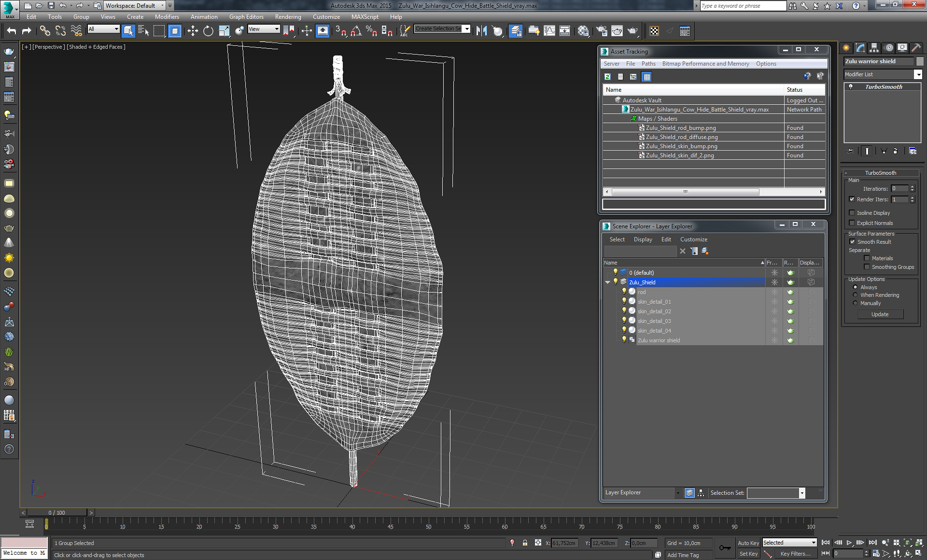This screenshot has width=927, height=560.
Task: Refresh the Asset Tracking list
Action: 608,77
